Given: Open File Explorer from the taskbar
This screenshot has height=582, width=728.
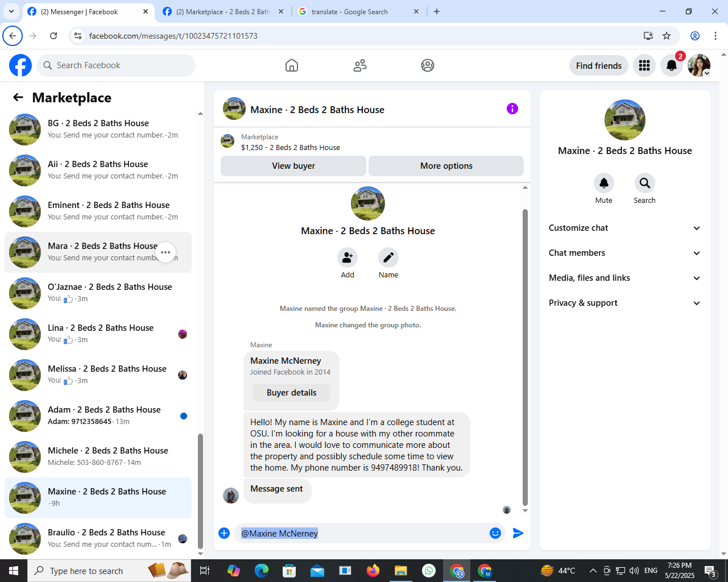Looking at the screenshot, I should coord(401,571).
